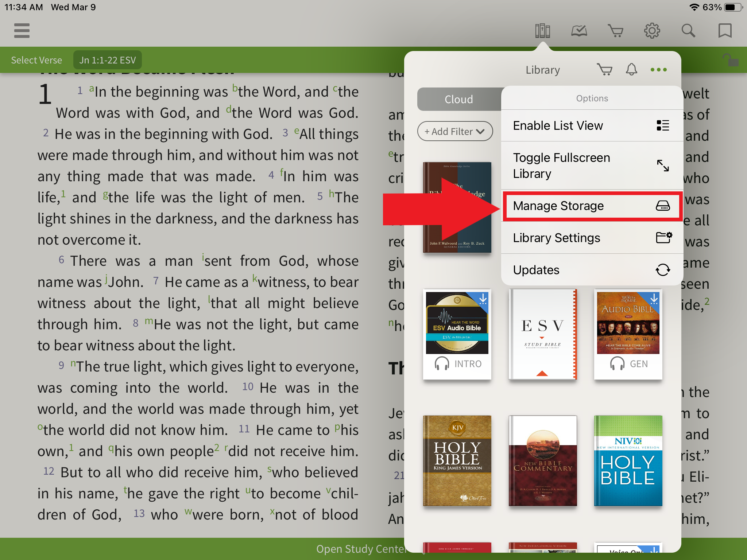This screenshot has height=560, width=747.
Task: Open the bookmark ribbon icon
Action: click(725, 31)
